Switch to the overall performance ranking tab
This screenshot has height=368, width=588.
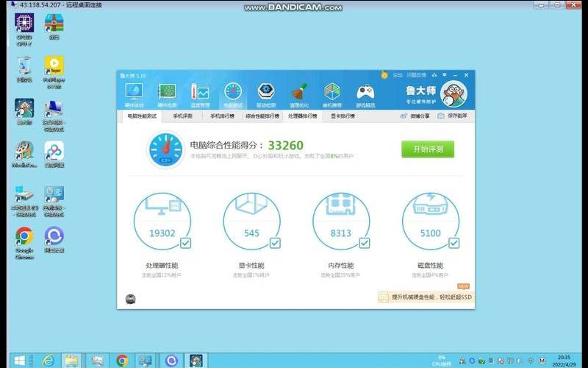click(x=262, y=116)
